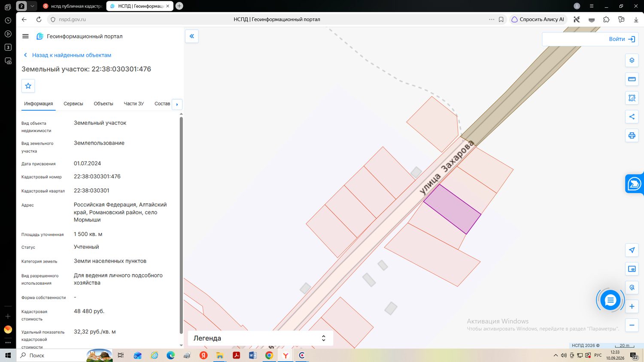Reload the browser page

(39, 19)
